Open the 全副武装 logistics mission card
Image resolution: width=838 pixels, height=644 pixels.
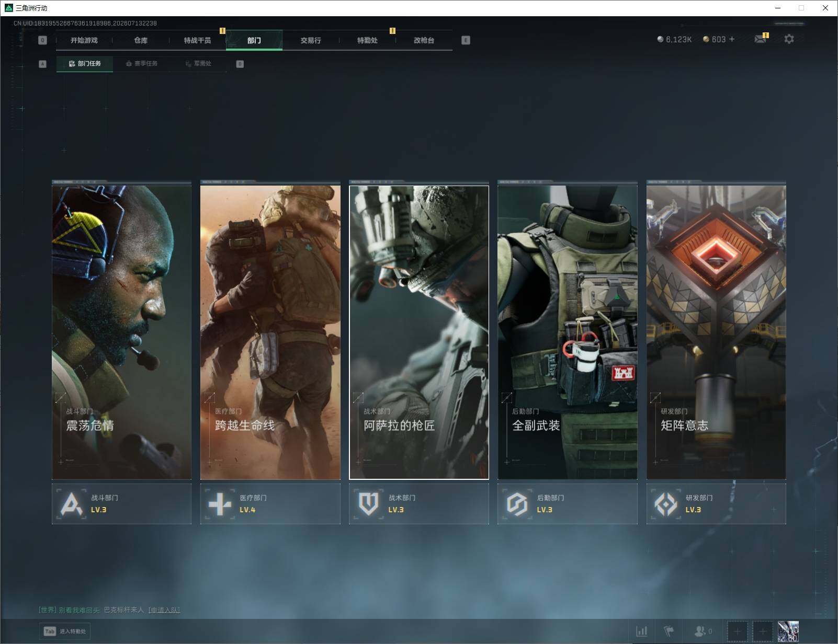[x=568, y=332]
